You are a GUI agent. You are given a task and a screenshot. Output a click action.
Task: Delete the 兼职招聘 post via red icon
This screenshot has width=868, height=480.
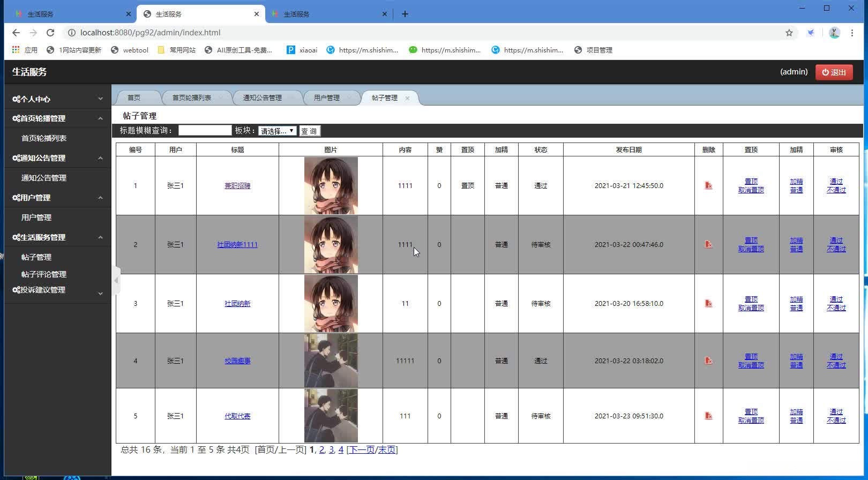(708, 186)
